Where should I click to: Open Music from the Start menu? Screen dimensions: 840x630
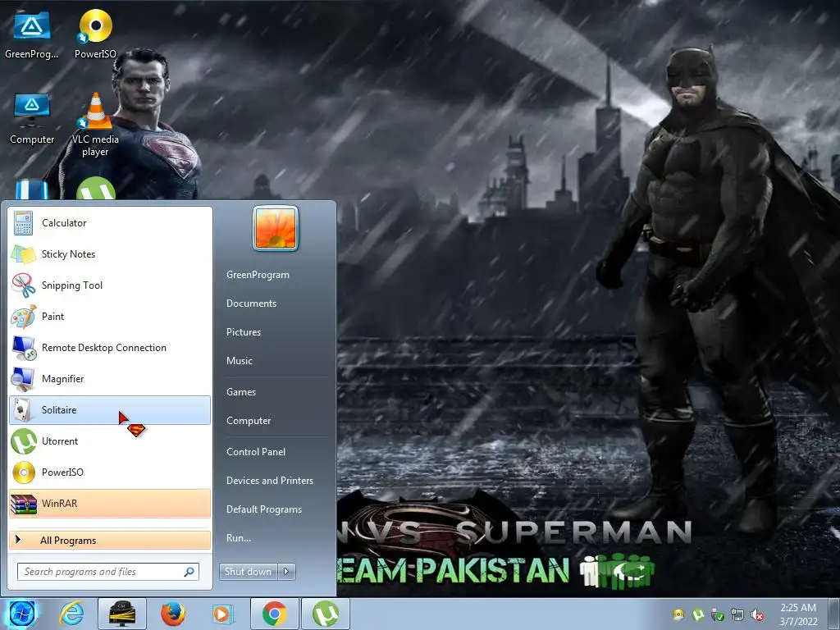click(x=240, y=361)
